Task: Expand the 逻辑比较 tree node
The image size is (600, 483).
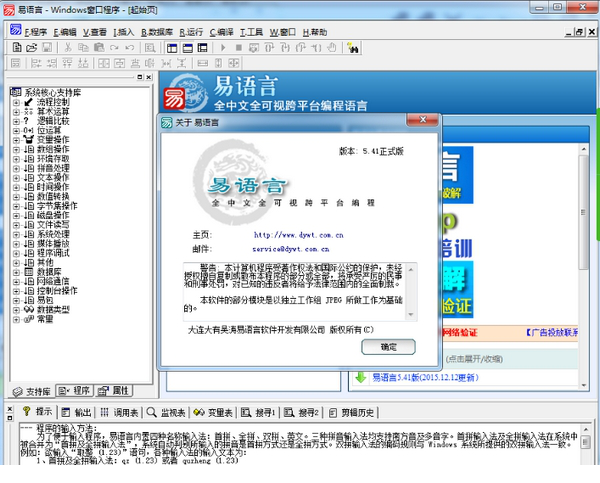Action: (x=16, y=121)
